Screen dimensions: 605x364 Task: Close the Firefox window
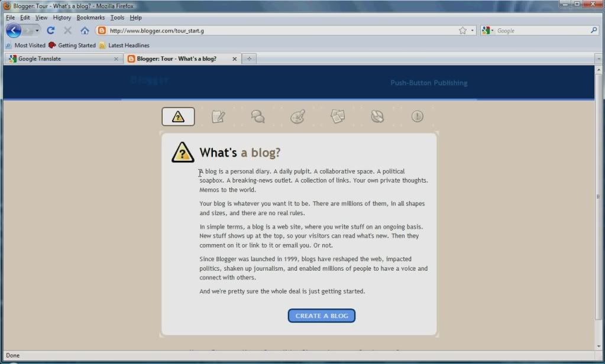tap(593, 4)
